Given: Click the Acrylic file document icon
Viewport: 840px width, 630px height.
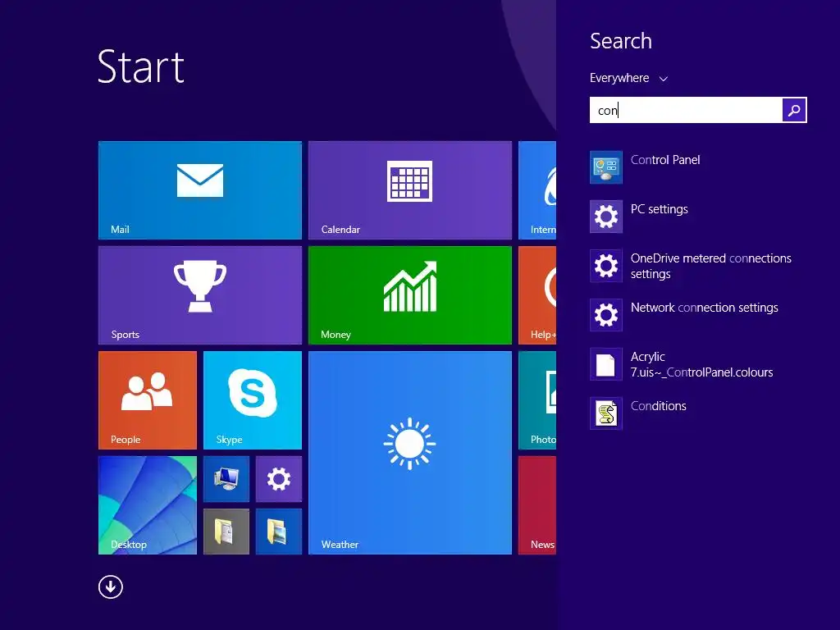Looking at the screenshot, I should [x=606, y=364].
